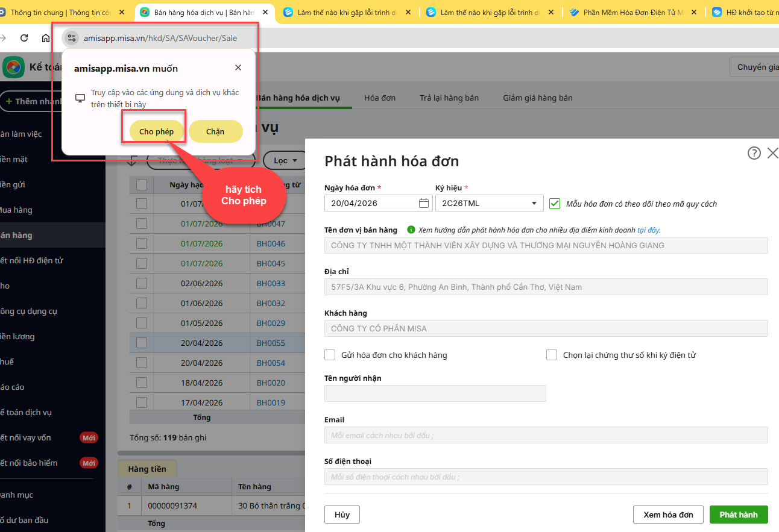The height and width of the screenshot is (532, 779).
Task: Click Cho phép in the permission popup
Action: pos(156,131)
